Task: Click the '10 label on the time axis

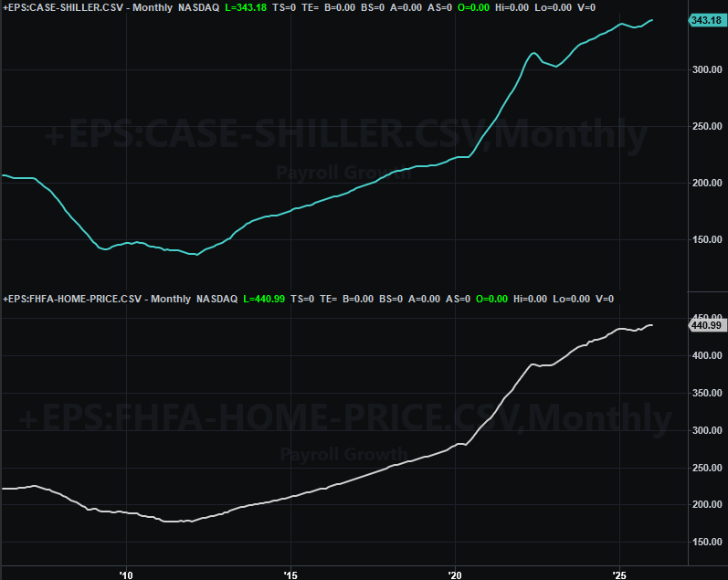Action: pyautogui.click(x=126, y=574)
